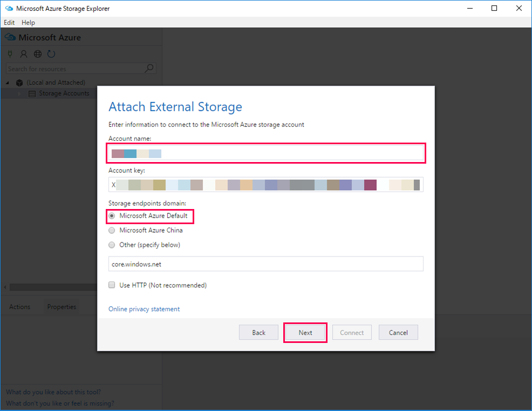Click the Local and Attached cube icon
Viewport: 532px width, 411px height.
(x=19, y=83)
